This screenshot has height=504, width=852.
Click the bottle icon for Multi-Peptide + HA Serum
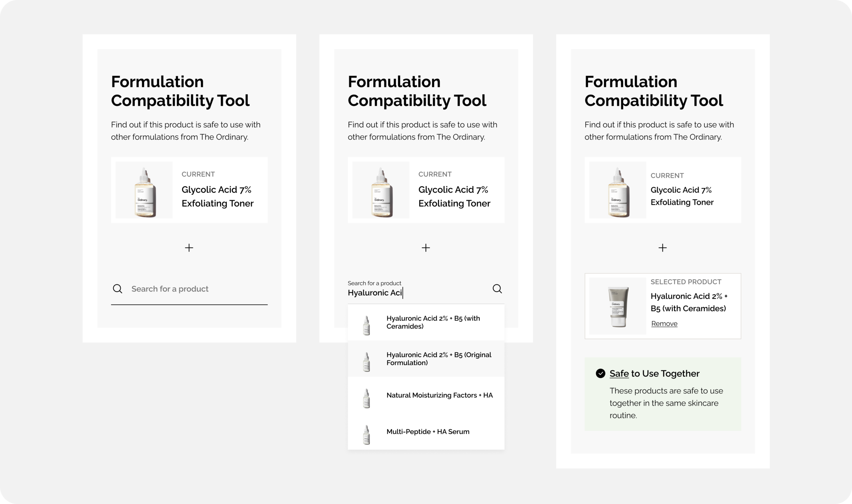click(x=366, y=434)
